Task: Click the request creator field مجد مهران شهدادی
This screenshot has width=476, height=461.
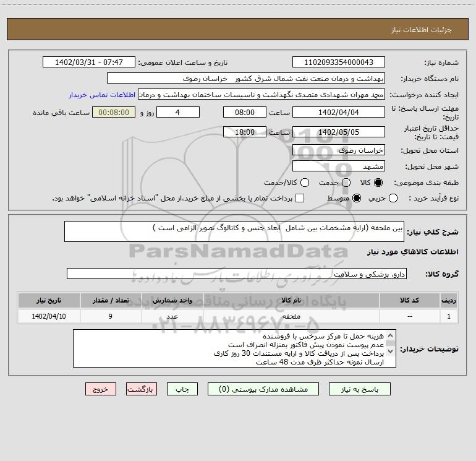Action: click(261, 95)
